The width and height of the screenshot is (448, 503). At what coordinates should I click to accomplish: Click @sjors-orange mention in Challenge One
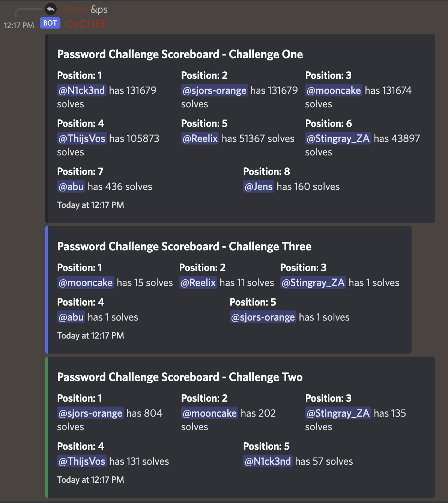pos(214,90)
